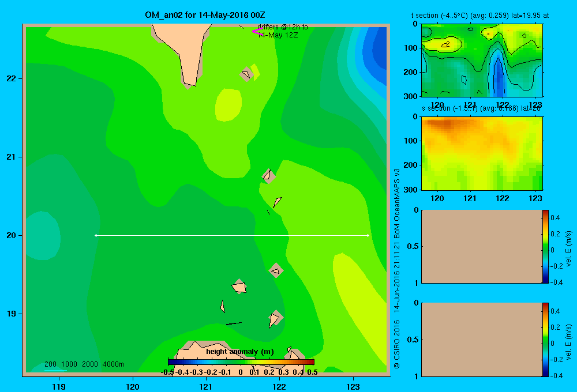Click the '0.5' tick at the colorbar's right end
The height and width of the screenshot is (392, 577).
click(312, 372)
